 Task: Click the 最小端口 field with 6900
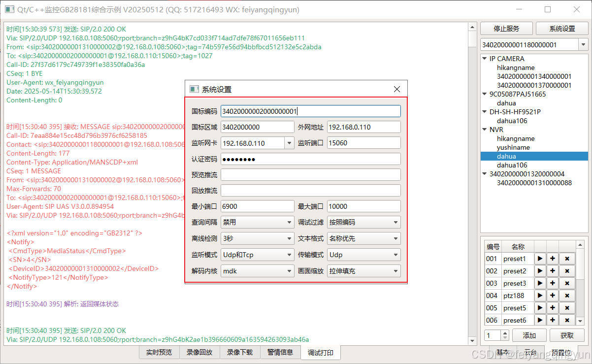click(x=257, y=206)
